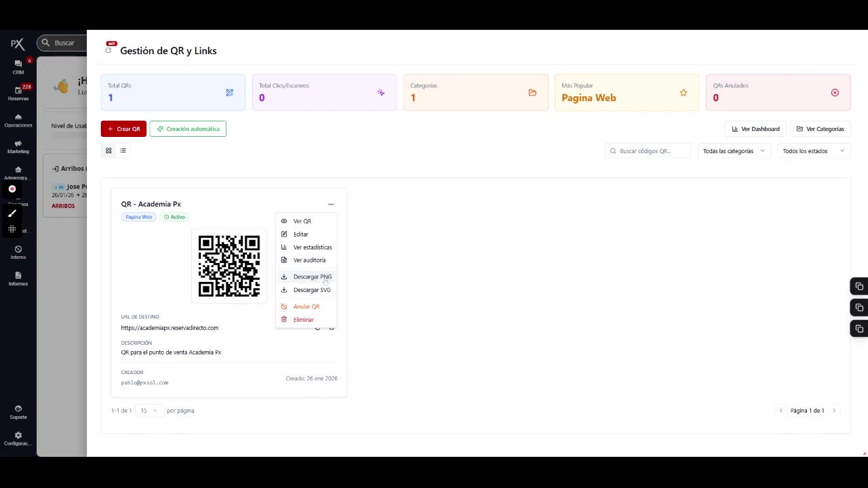Expand Todos los estados dropdown
This screenshot has height=488, width=868.
click(x=813, y=151)
